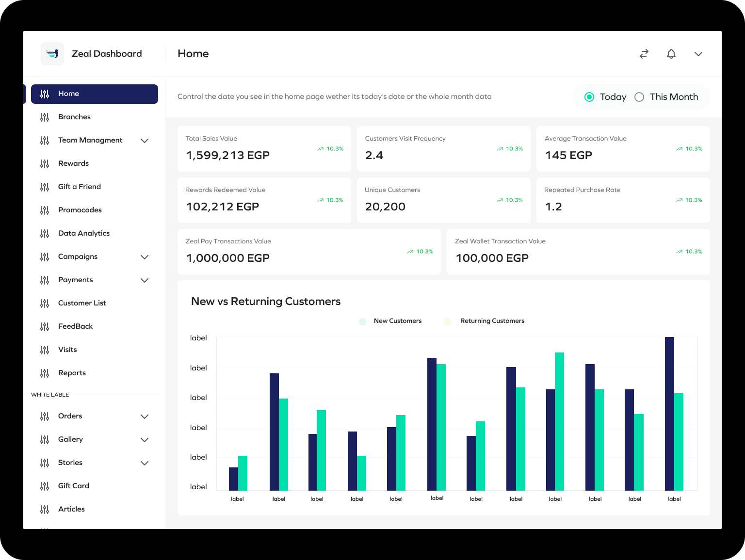Open Visits in sidebar
This screenshot has width=745, height=560.
[95, 350]
